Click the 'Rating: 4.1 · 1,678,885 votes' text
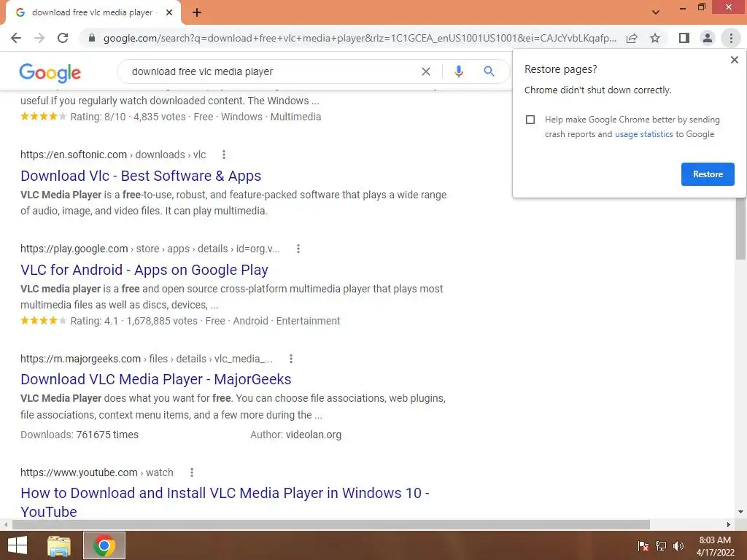 [133, 321]
